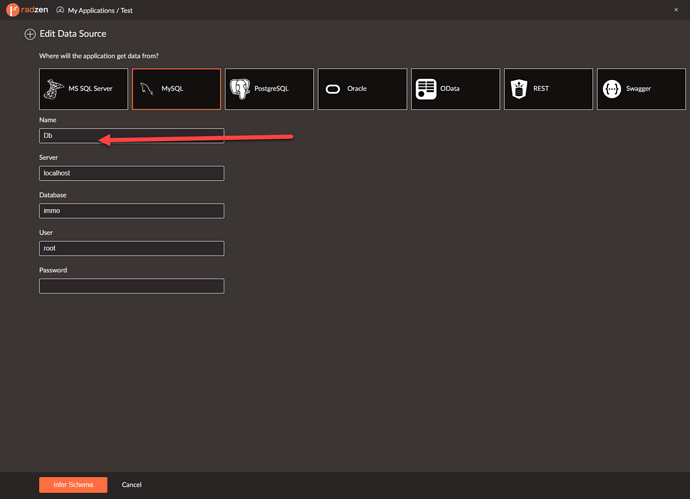Click the Database label

(53, 195)
